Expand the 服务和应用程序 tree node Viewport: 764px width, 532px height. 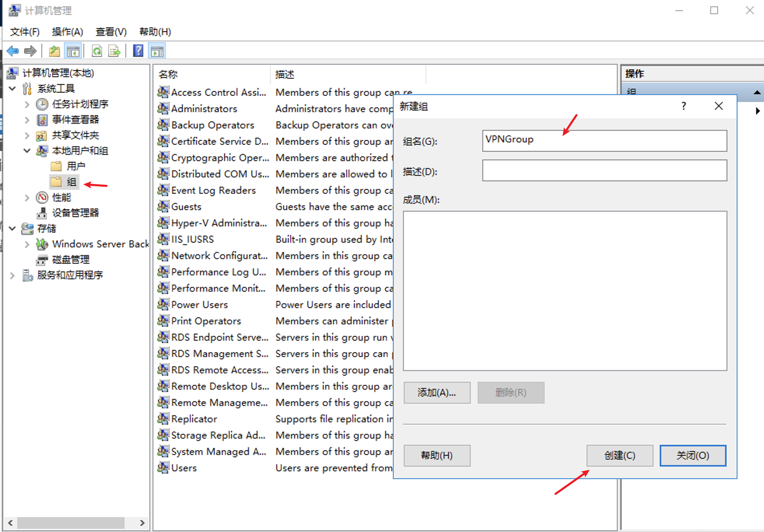[12, 275]
